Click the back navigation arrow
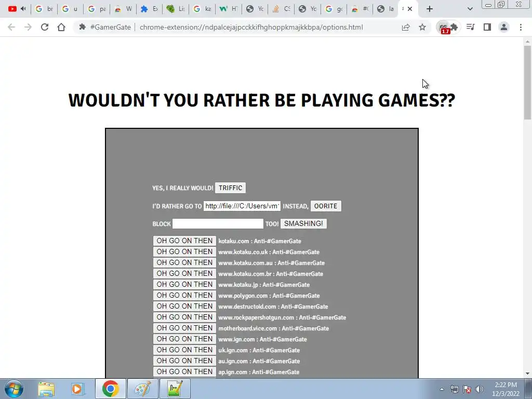This screenshot has height=399, width=532. pos(11,27)
